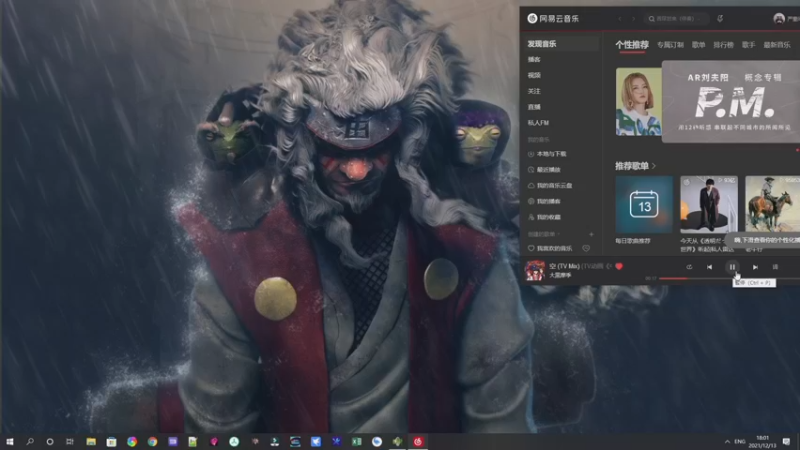The height and width of the screenshot is (450, 800).
Task: Open 最近播放 in the sidebar
Action: [x=544, y=170]
